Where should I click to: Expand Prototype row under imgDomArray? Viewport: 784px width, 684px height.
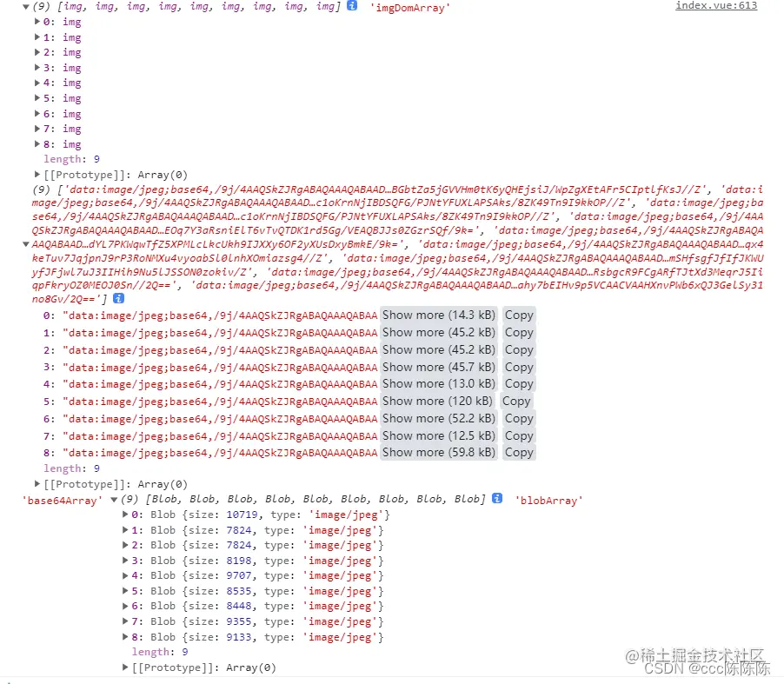[37, 175]
